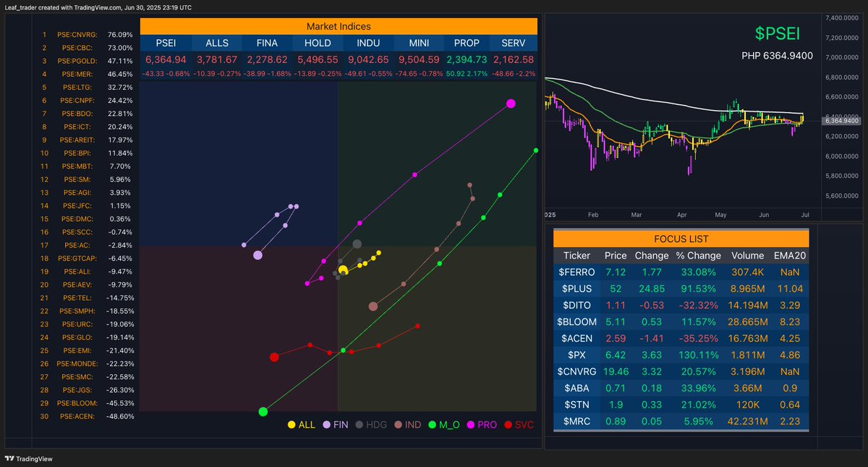
Task: Select the PSE:MONDE ranking row
Action: pos(87,363)
